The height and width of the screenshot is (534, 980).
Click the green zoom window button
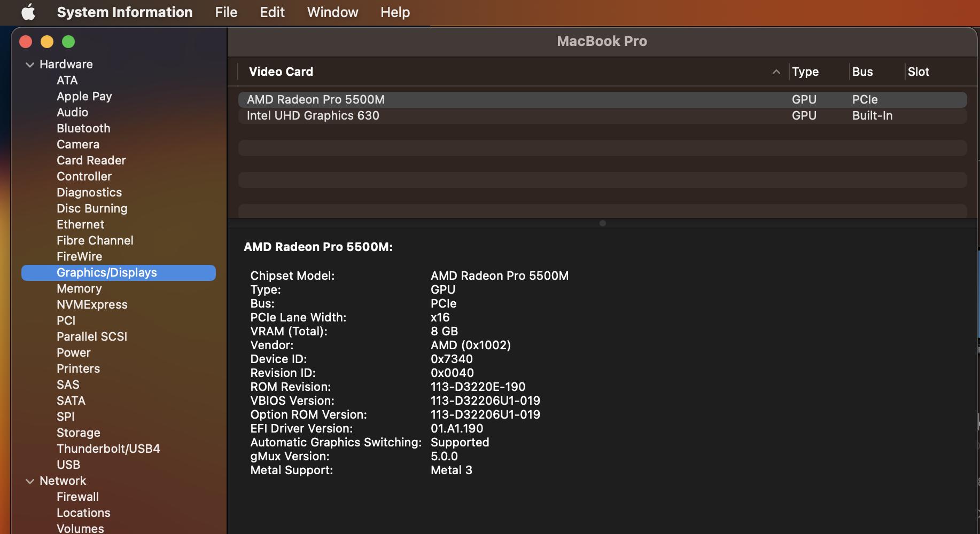click(68, 42)
